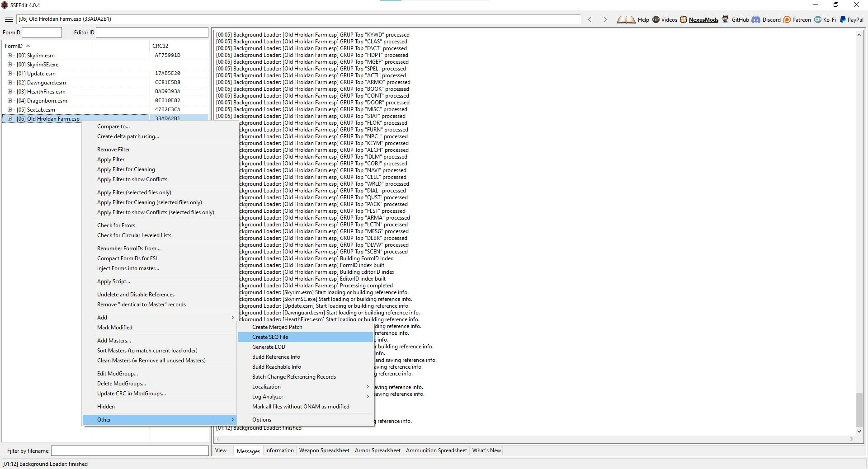The image size is (868, 469).
Task: Click the Editor ID input field
Action: tap(152, 33)
